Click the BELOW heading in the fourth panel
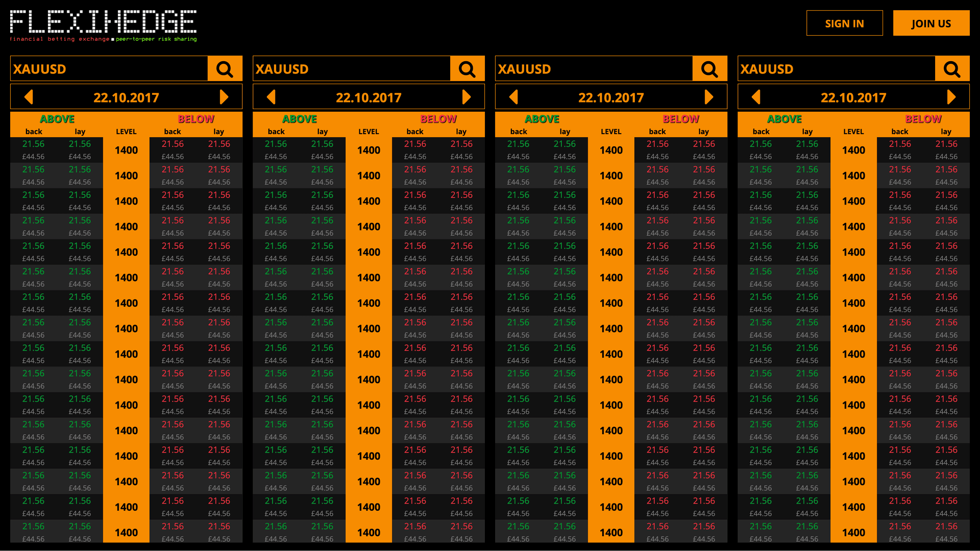 tap(923, 119)
